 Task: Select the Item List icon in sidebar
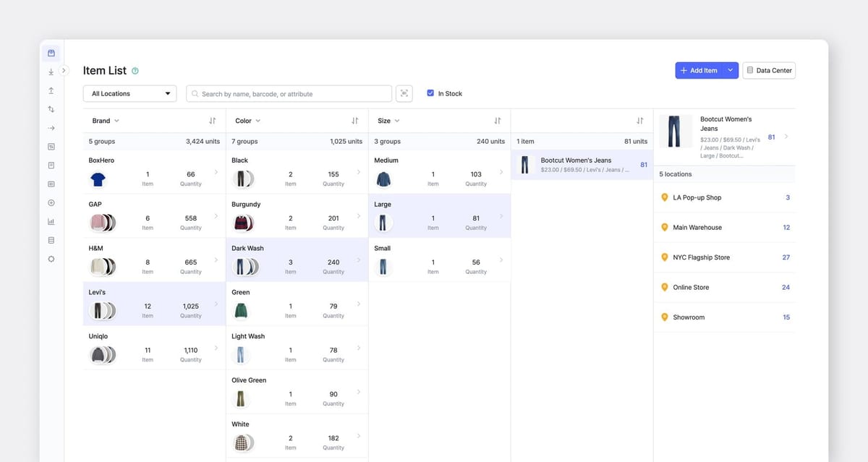51,53
